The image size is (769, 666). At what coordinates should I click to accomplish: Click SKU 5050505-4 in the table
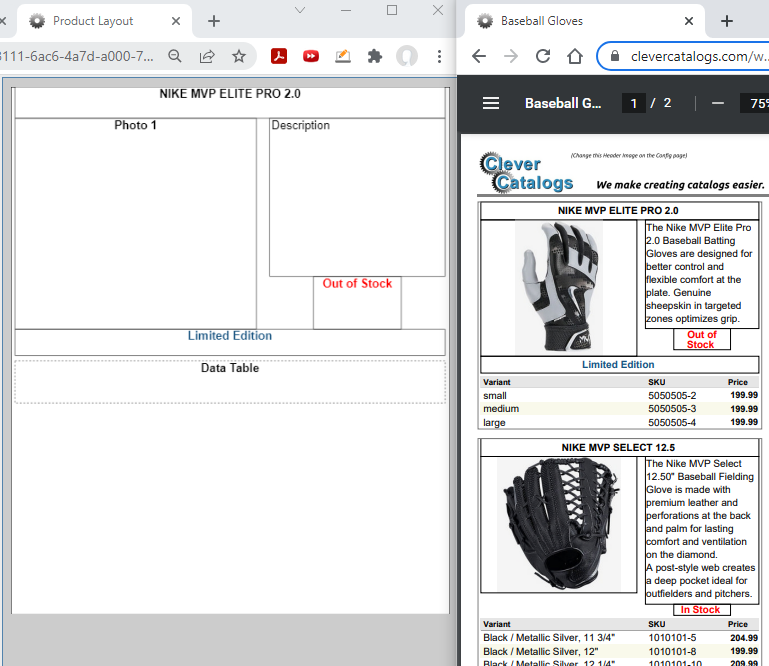(x=672, y=422)
